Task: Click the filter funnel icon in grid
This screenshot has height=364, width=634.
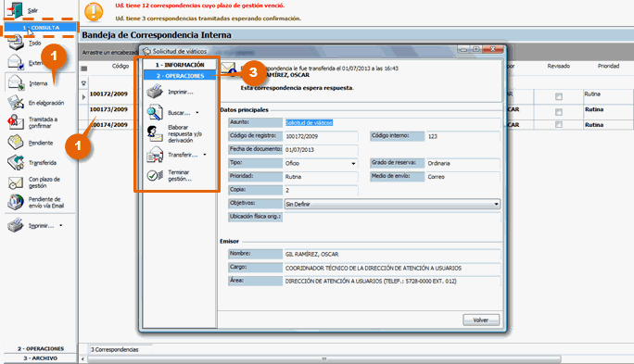Action: pyautogui.click(x=83, y=83)
